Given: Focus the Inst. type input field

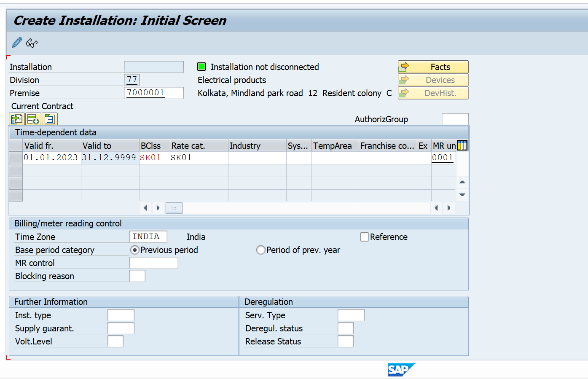Looking at the screenshot, I should tap(121, 315).
